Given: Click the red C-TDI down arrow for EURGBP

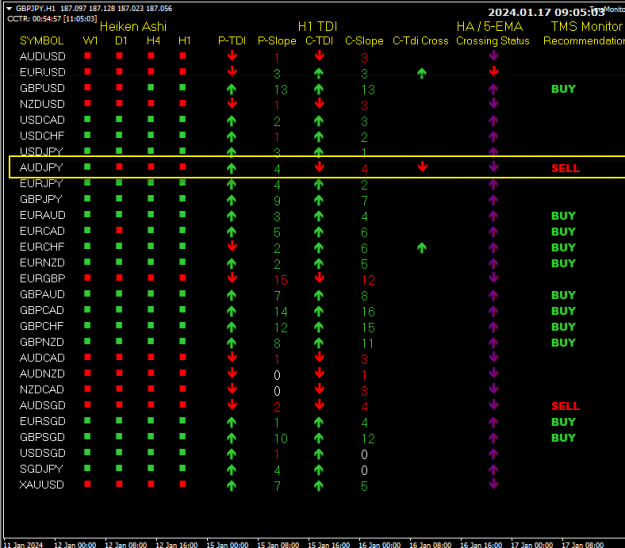Looking at the screenshot, I should coord(319,278).
